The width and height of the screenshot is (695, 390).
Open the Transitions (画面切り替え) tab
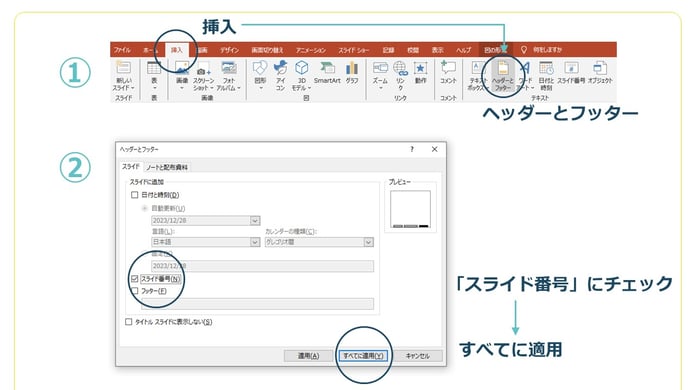point(267,50)
